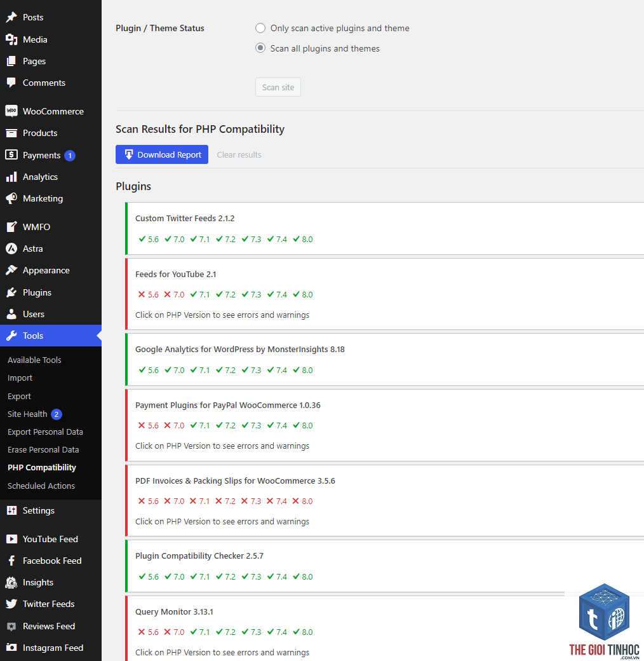Viewport: 644px width, 661px height.
Task: Click the Tools wrench icon
Action: (x=11, y=336)
